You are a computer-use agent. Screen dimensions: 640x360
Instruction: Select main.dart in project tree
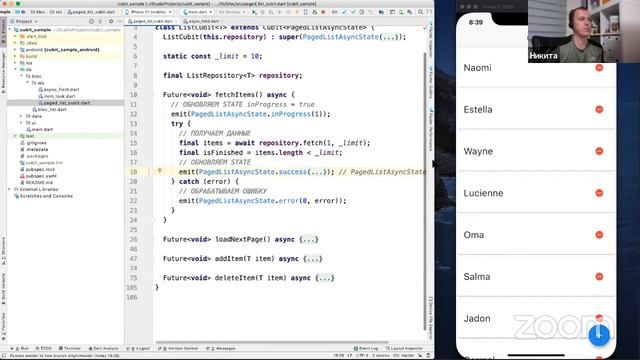pyautogui.click(x=40, y=129)
